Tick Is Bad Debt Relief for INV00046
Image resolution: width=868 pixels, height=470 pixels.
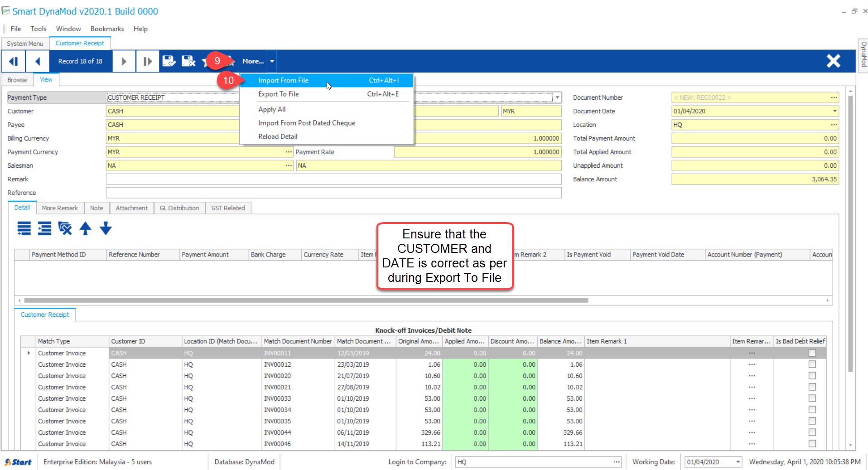812,444
